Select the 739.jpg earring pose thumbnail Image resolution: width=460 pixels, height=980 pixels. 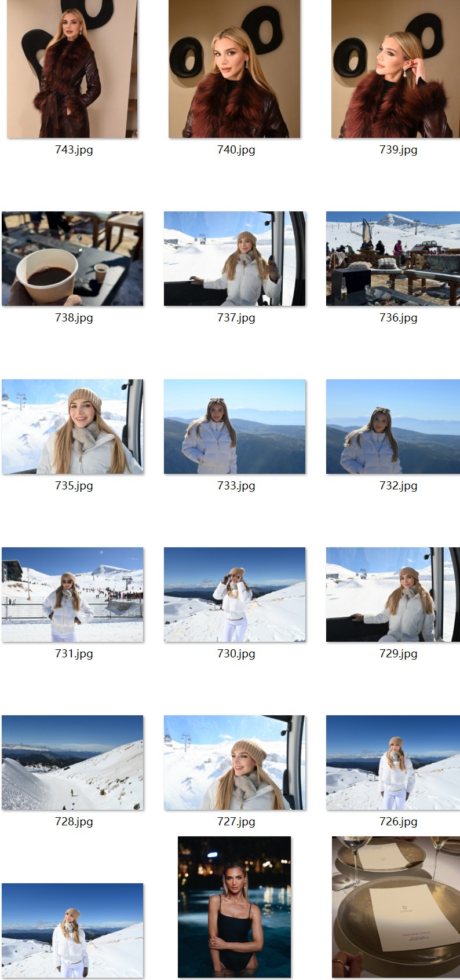pos(396,68)
